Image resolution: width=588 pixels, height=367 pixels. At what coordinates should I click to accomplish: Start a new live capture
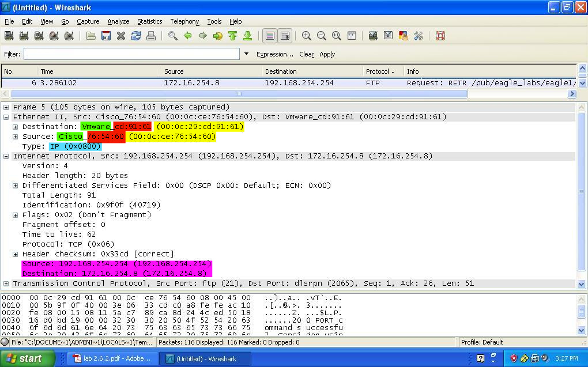click(39, 36)
